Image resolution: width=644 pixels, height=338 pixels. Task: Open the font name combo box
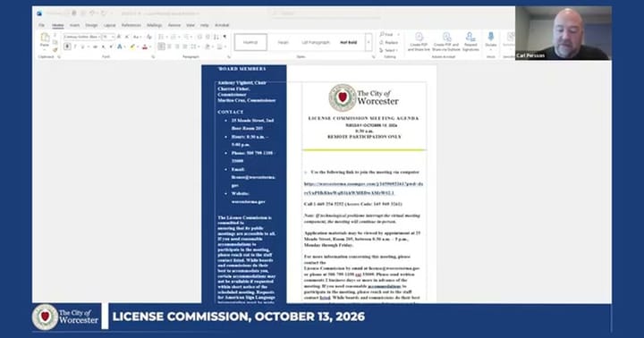coord(81,37)
